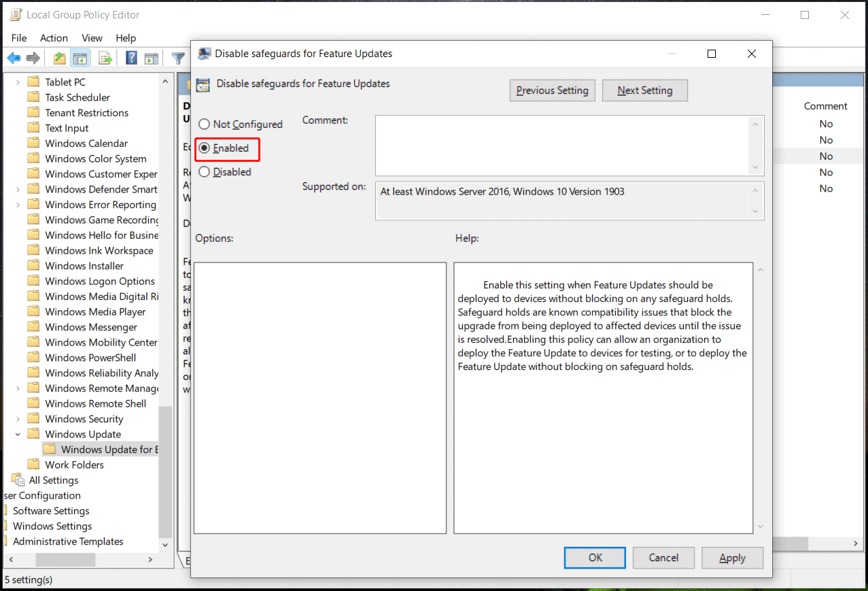The width and height of the screenshot is (868, 591).
Task: Select the Windows Hello for Business folder
Action: pos(101,235)
